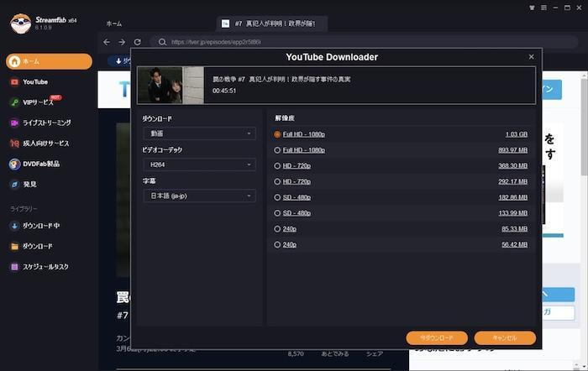
Task: Open the Home (ホーム) sidebar item
Action: 49,61
